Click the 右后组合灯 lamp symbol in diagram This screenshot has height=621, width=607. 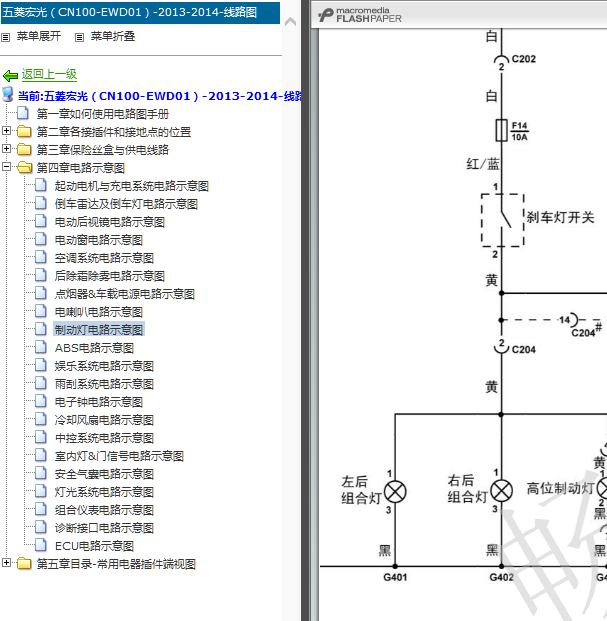(x=502, y=491)
